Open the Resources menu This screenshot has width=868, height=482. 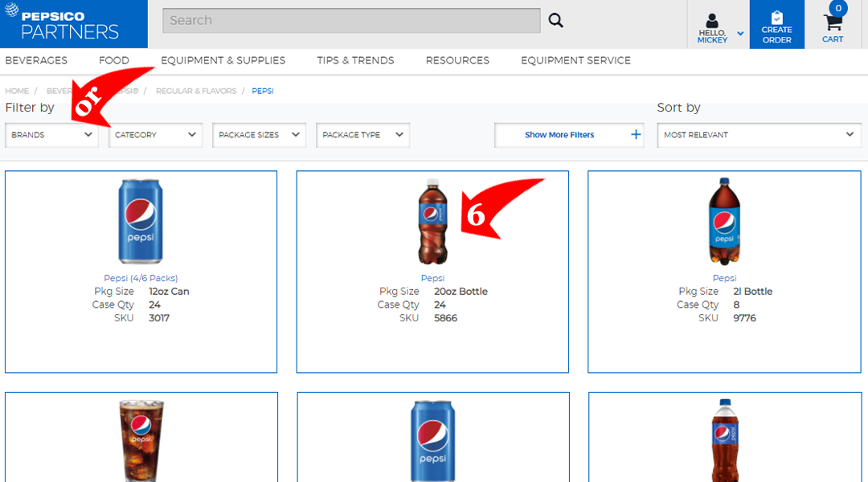(457, 60)
